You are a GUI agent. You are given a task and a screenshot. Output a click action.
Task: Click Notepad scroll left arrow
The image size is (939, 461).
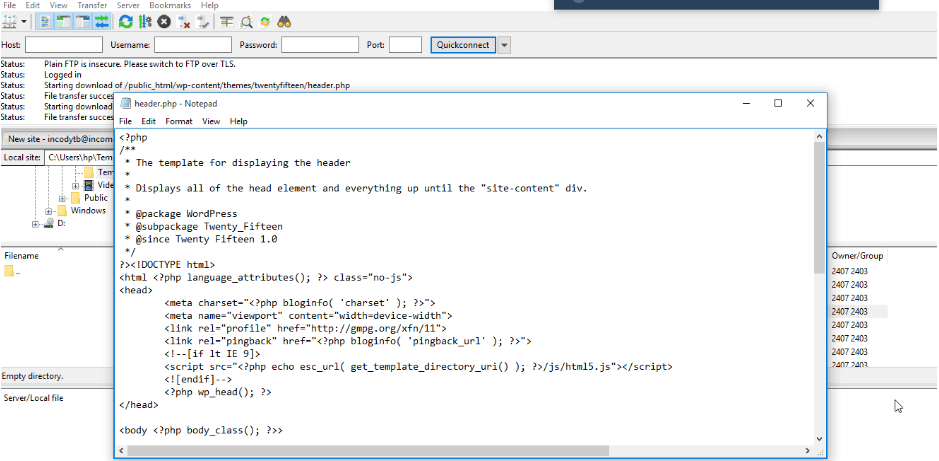[122, 450]
